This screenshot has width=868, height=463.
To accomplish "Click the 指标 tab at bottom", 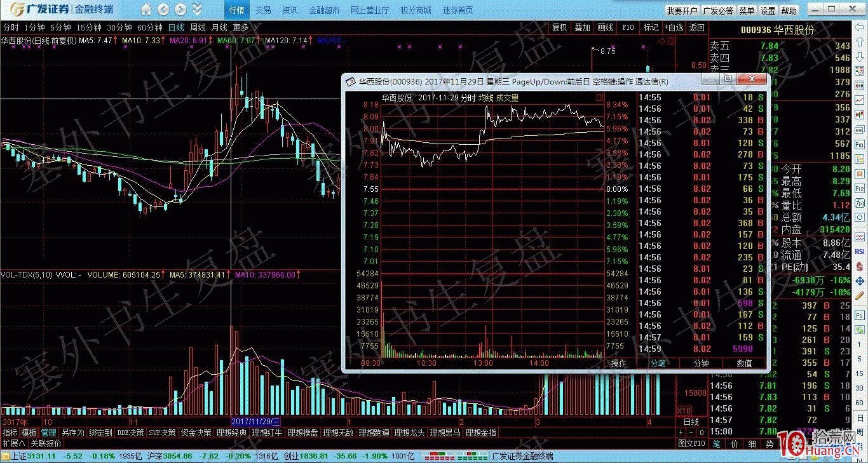I will coord(10,433).
